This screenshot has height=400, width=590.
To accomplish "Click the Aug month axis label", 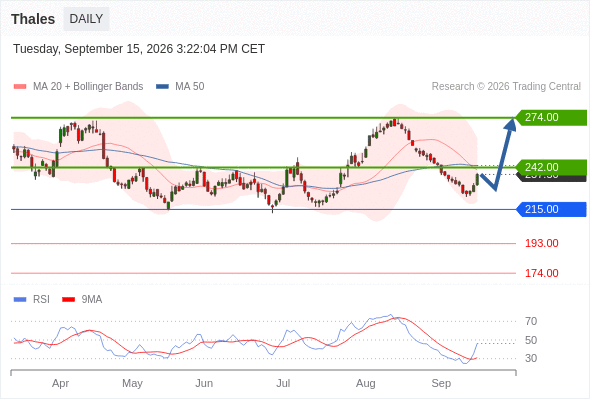I will [366, 383].
